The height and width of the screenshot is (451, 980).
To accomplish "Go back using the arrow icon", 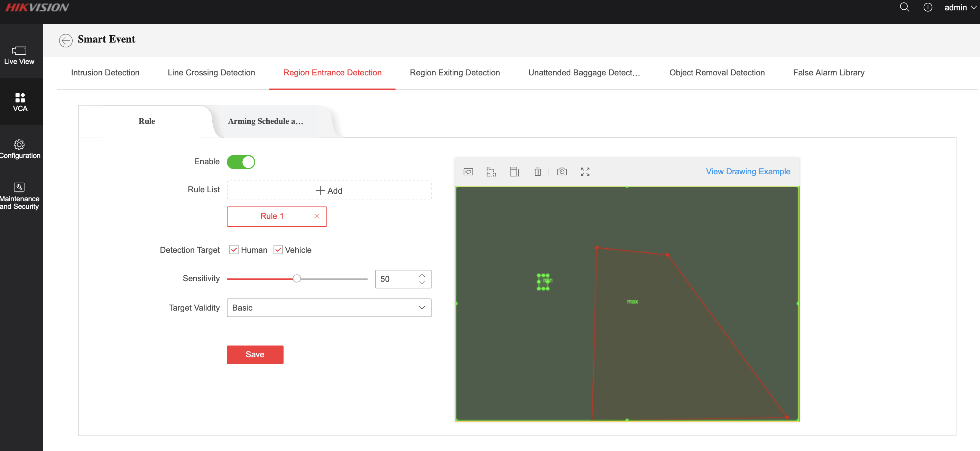I will pos(66,40).
